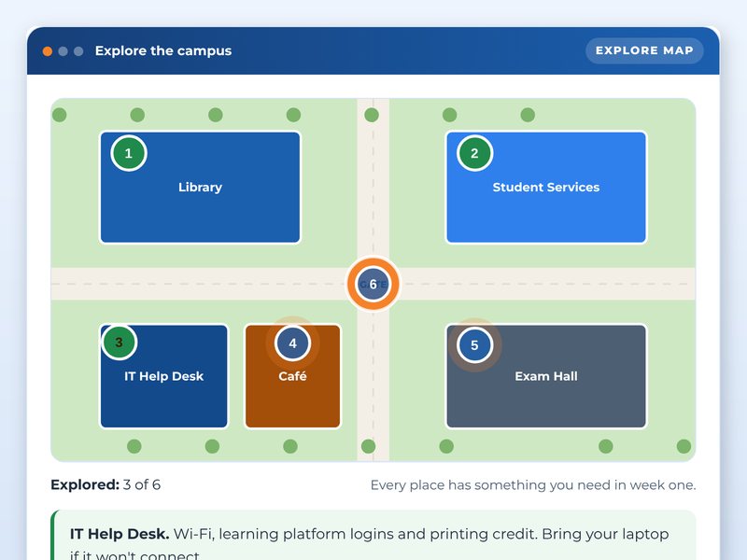747x560 pixels.
Task: Click the 'Explore the campus' title
Action: point(162,50)
